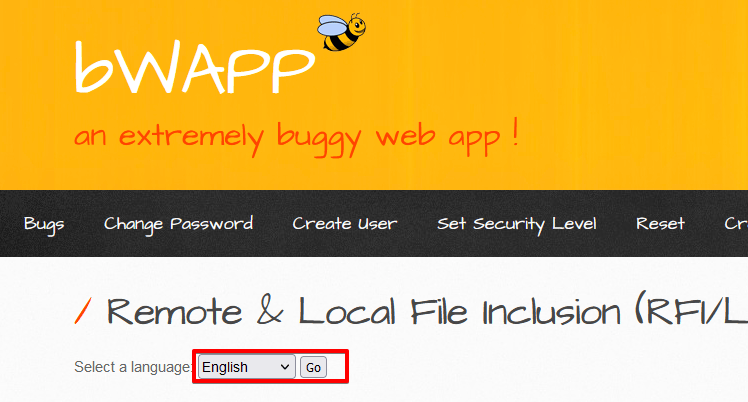The height and width of the screenshot is (402, 748).
Task: Click the bee mascot icon
Action: [x=342, y=32]
